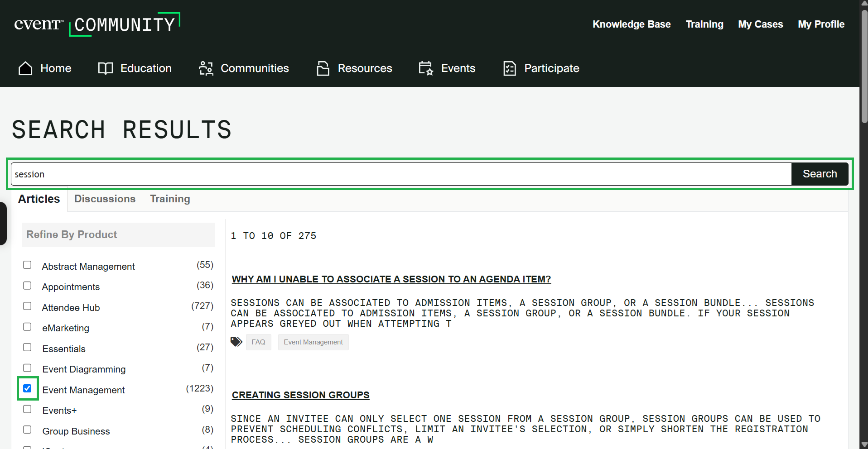The height and width of the screenshot is (449, 868).
Task: Click the Events calendar star icon
Action: (426, 68)
